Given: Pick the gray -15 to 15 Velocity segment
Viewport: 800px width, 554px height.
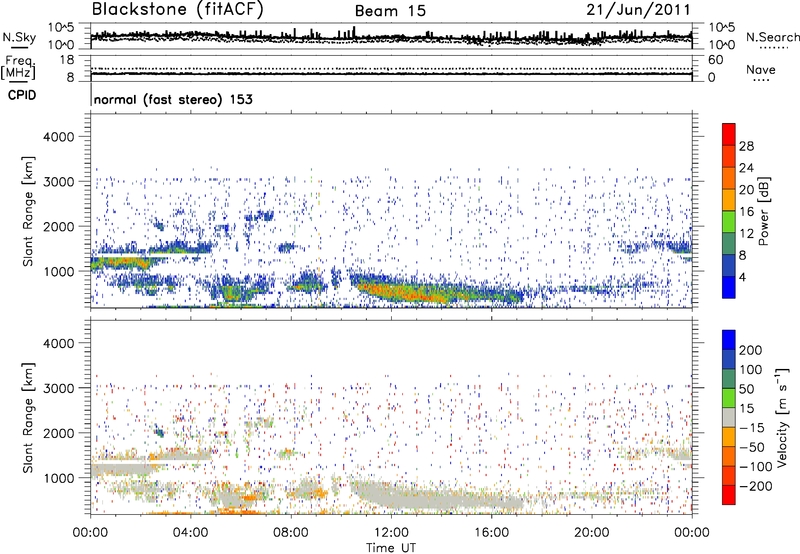Looking at the screenshot, I should 729,417.
